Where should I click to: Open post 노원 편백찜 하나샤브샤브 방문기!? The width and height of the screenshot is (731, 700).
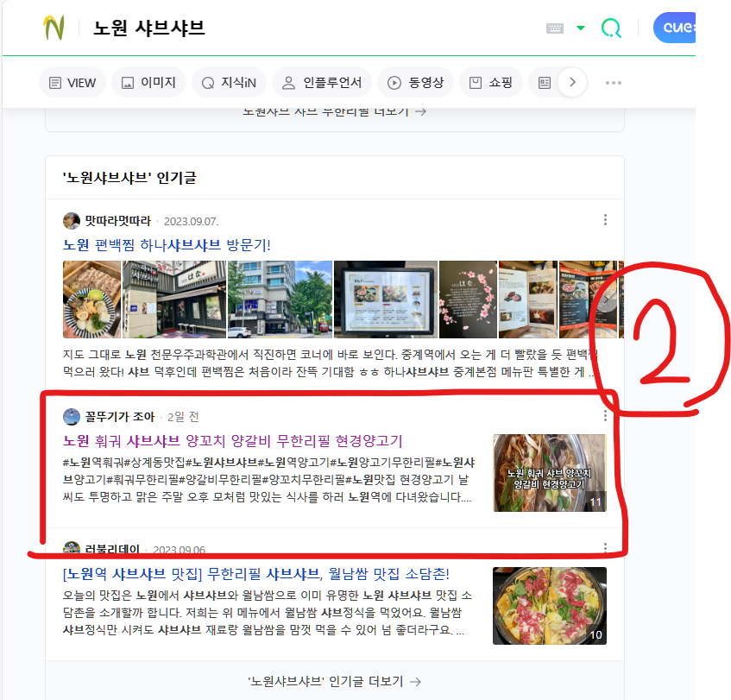167,245
